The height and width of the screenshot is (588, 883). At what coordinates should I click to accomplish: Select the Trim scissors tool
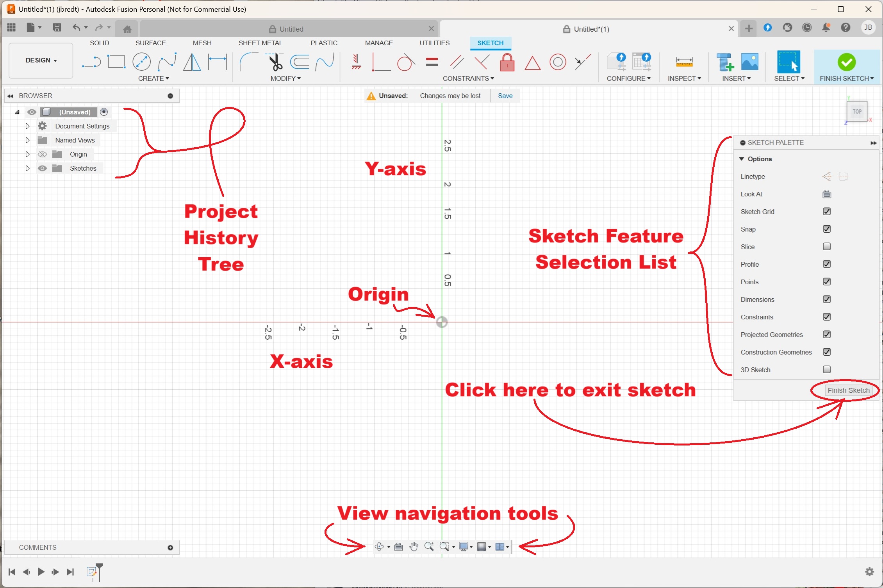pos(275,62)
